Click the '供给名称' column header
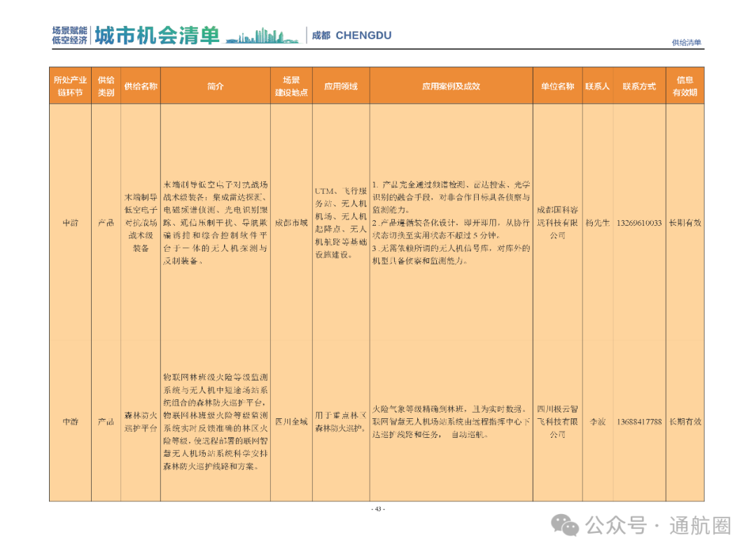Screen dimensions: 756x556 pyautogui.click(x=141, y=86)
